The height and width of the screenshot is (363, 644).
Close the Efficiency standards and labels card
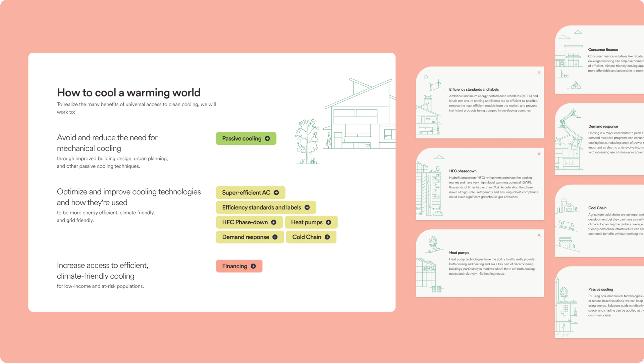coord(539,73)
